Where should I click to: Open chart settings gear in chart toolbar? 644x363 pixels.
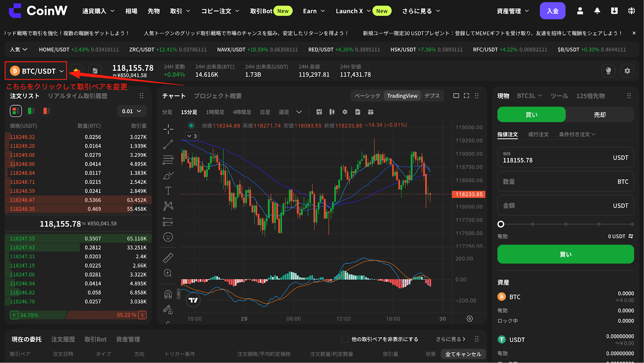[x=345, y=112]
